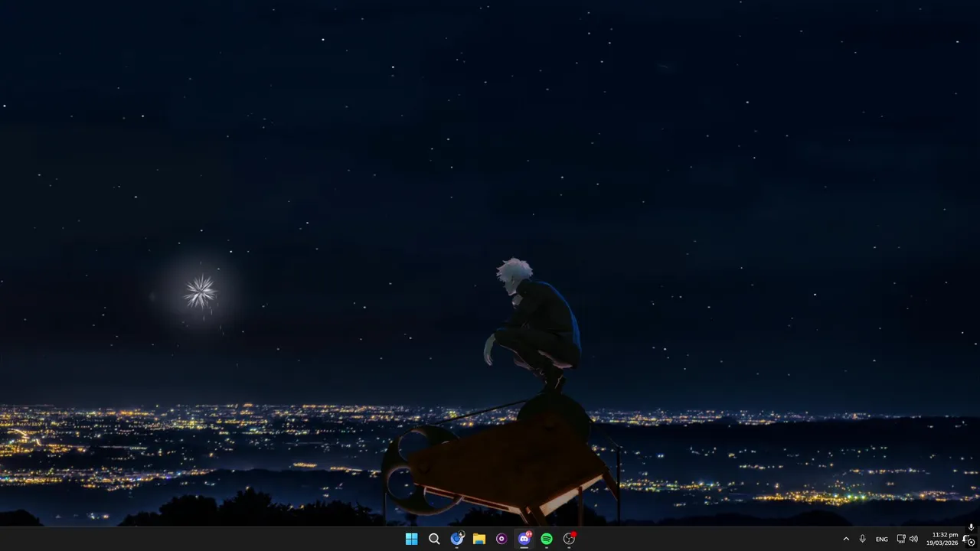Open File Explorer from taskbar

479,539
